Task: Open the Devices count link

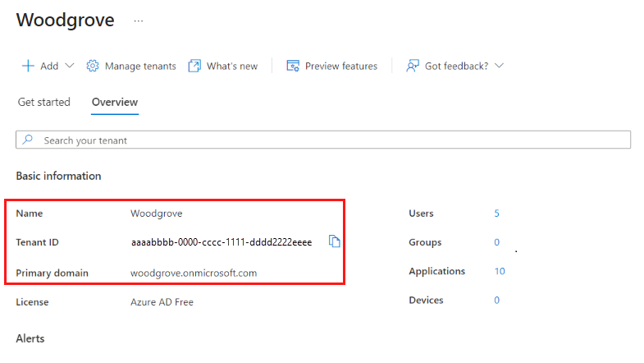Action: [x=496, y=301]
